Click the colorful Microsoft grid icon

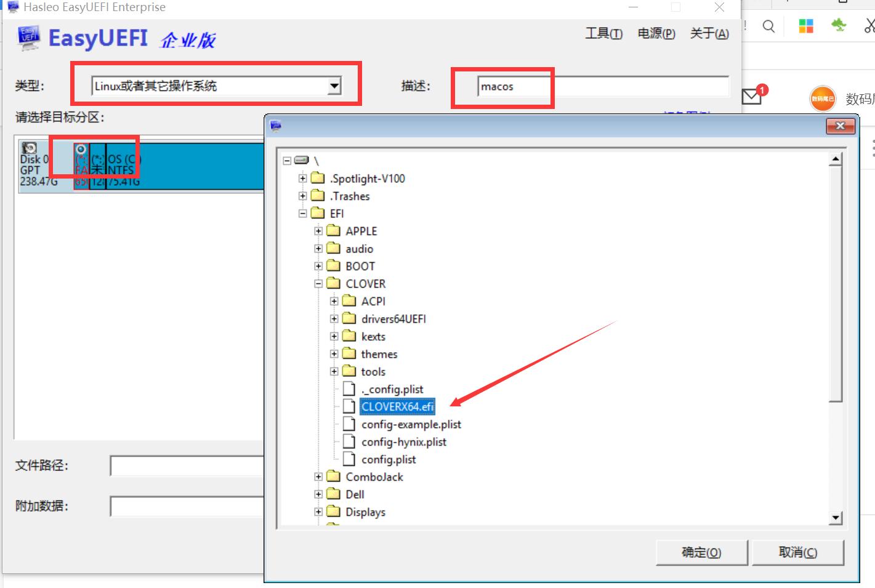click(x=805, y=26)
